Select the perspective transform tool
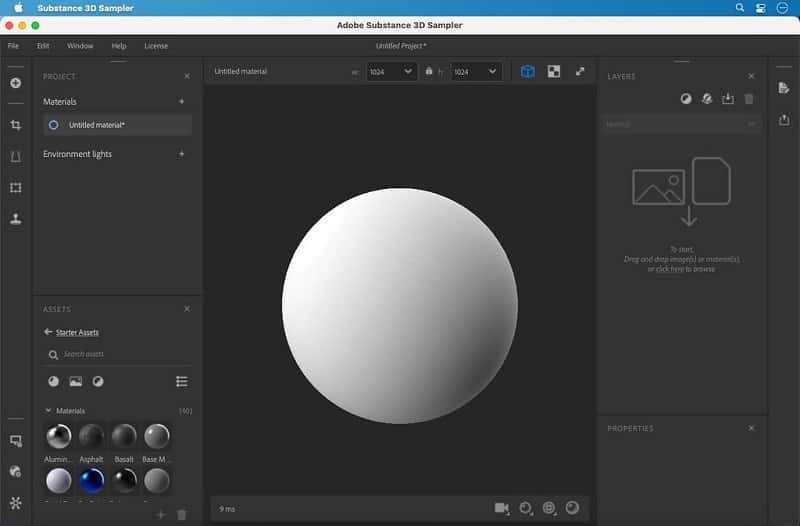800x526 pixels. (x=15, y=156)
